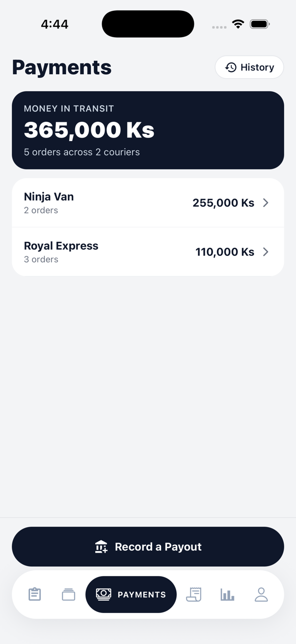Tap the cellular signal dots icon
Viewport: 296px width, 644px height.
tap(218, 27)
